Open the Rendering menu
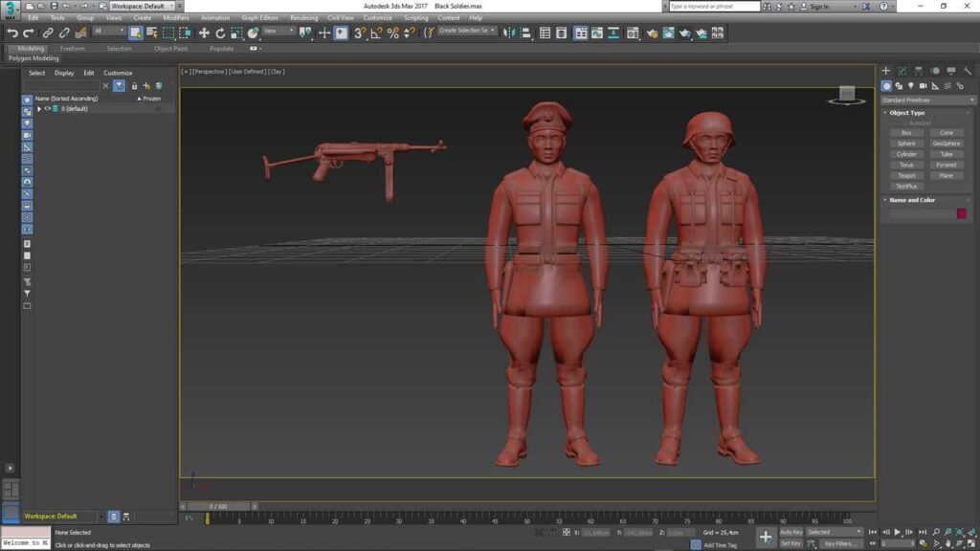 pyautogui.click(x=303, y=17)
